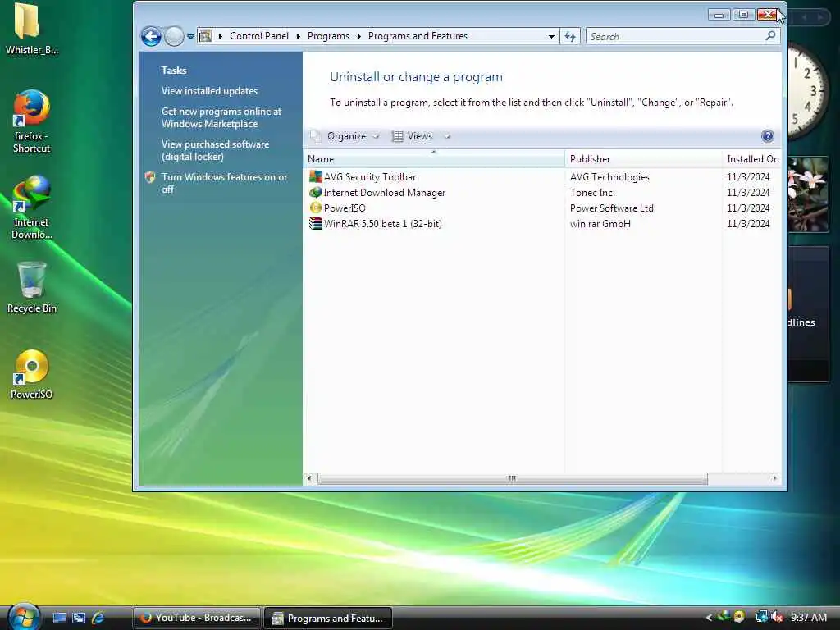840x630 pixels.
Task: Go back using the blue Back arrow
Action: 151,36
